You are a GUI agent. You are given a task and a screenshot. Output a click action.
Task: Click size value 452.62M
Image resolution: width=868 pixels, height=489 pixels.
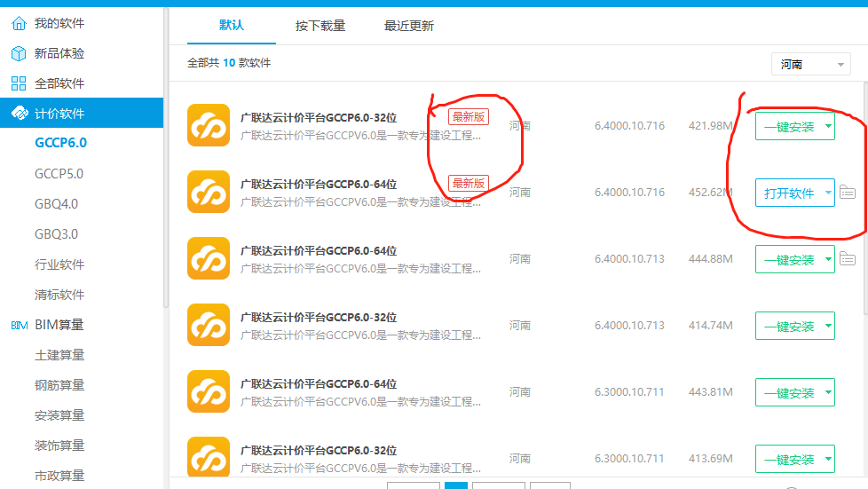click(x=710, y=193)
